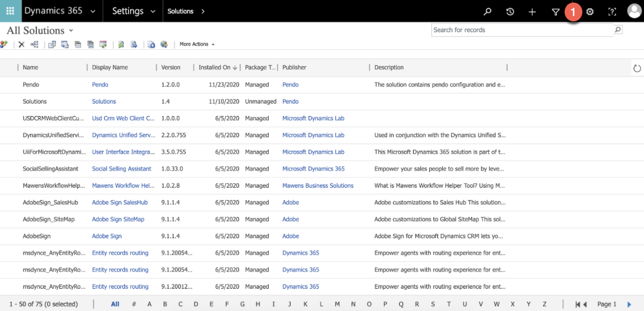Click the version 1.0.2.8 cell

[171, 186]
